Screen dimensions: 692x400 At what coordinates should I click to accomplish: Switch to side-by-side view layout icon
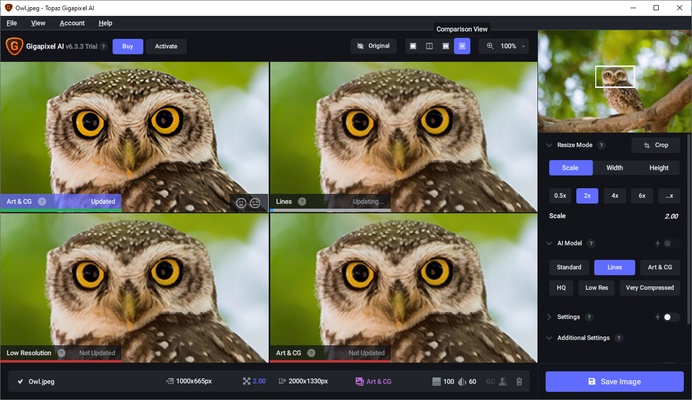(x=446, y=46)
